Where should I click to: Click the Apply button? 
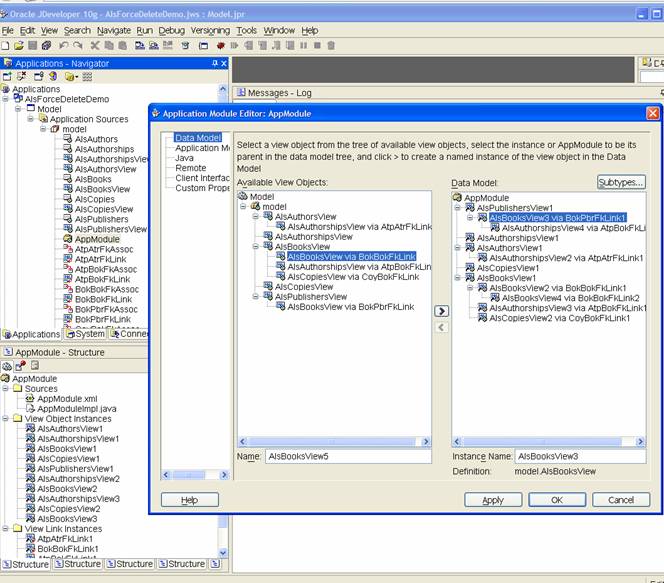coord(492,500)
